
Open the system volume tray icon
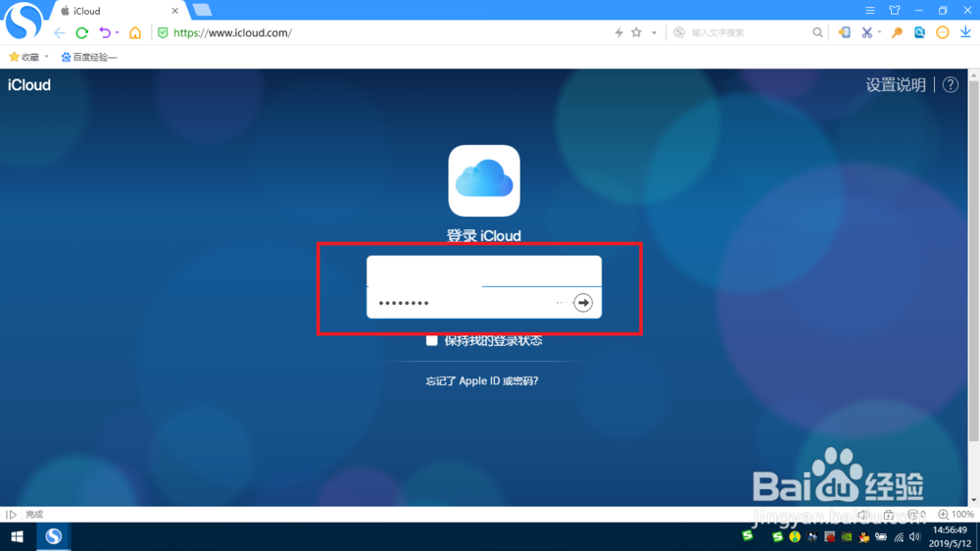click(x=915, y=536)
